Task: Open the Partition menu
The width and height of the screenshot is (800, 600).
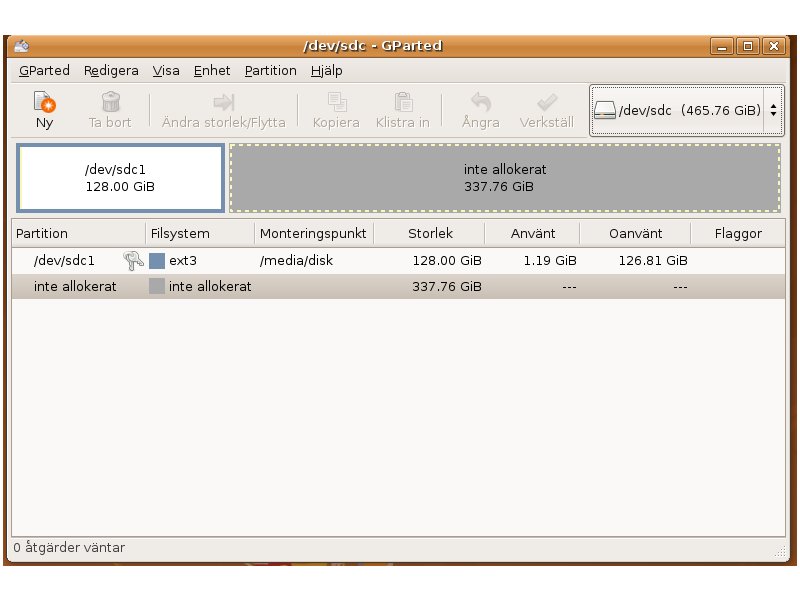Action: coord(270,70)
